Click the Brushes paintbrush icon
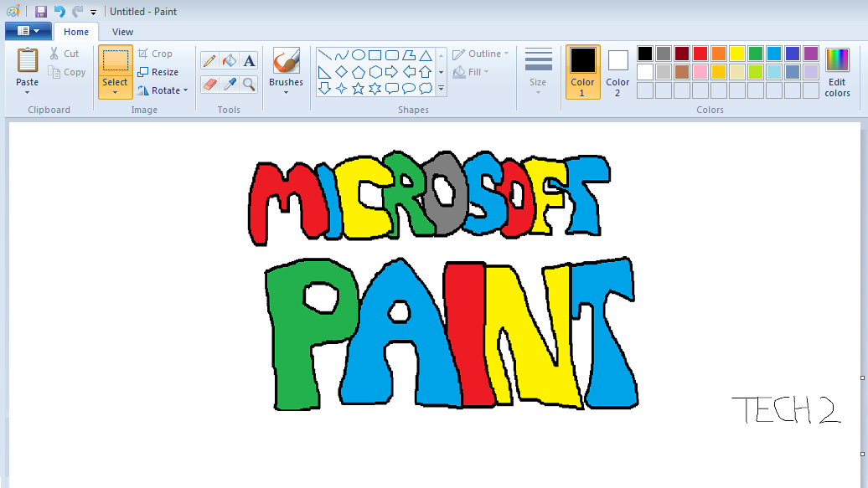868x488 pixels. [x=287, y=60]
